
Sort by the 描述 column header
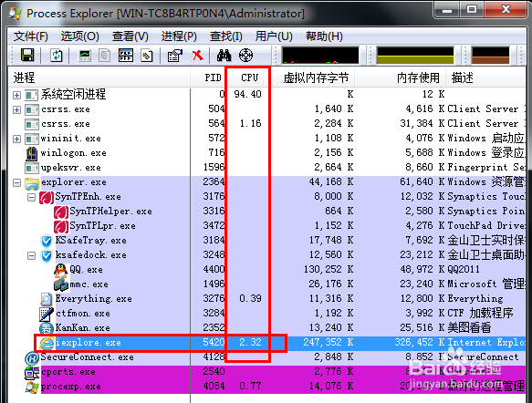(485, 77)
